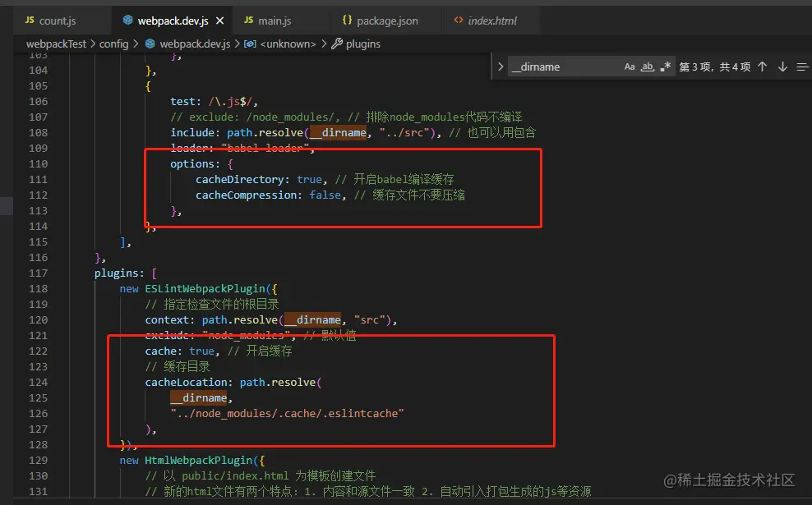
Task: Switch to the index.html tab
Action: pyautogui.click(x=492, y=21)
